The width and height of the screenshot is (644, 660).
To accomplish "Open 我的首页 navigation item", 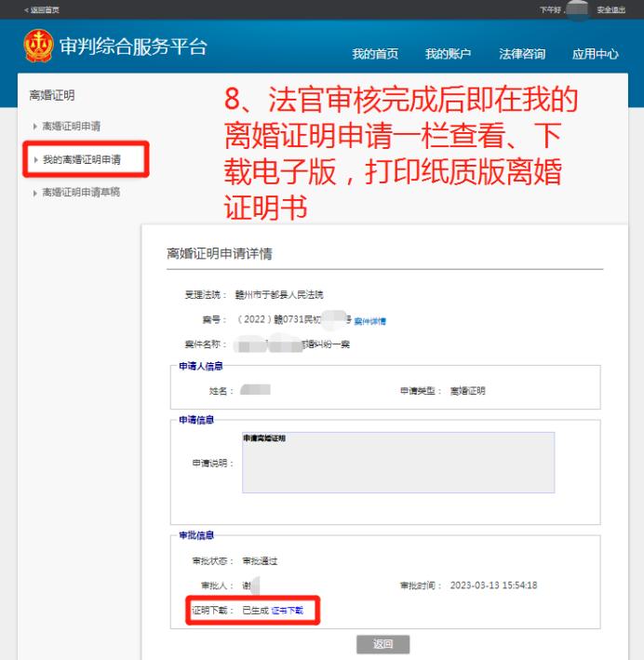I will click(375, 54).
